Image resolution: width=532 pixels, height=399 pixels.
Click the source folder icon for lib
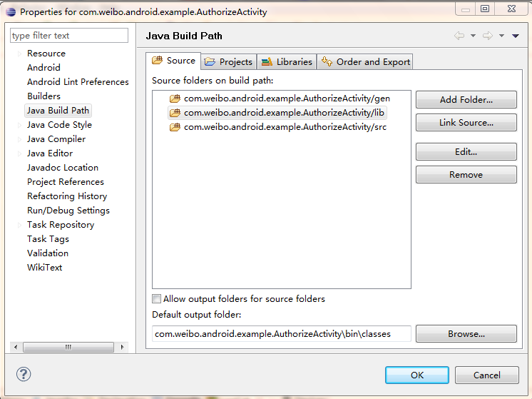coord(175,113)
